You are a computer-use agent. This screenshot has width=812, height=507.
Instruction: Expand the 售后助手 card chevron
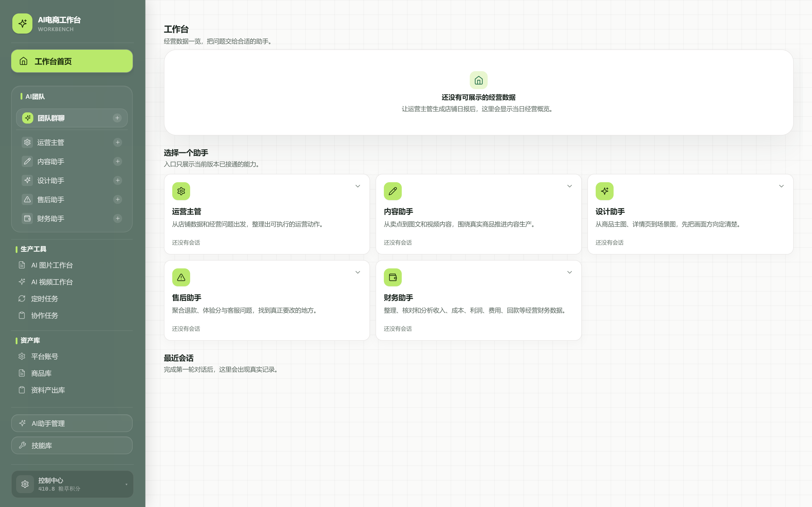[x=358, y=272]
